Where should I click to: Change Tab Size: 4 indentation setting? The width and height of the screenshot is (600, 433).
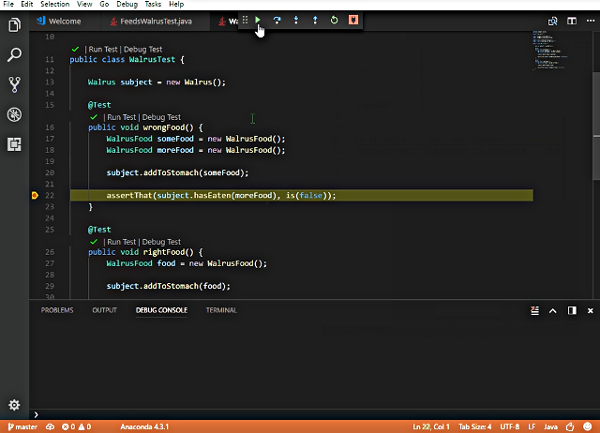(x=475, y=426)
